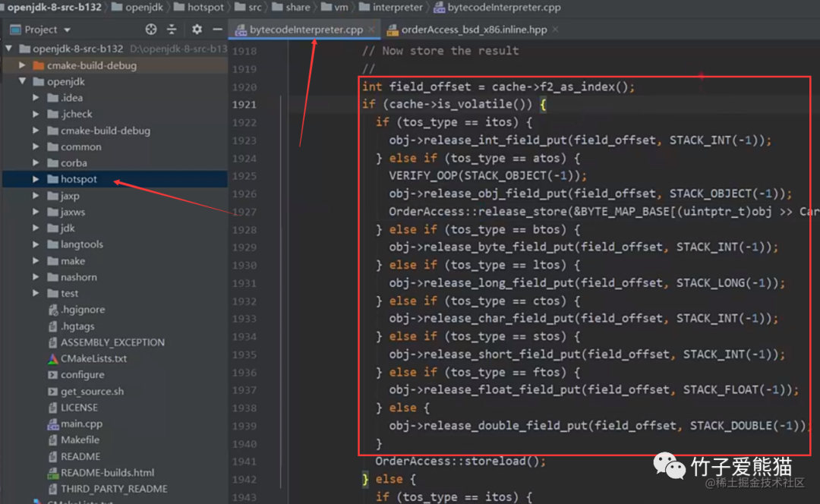Open the Project view dropdown

point(67,30)
